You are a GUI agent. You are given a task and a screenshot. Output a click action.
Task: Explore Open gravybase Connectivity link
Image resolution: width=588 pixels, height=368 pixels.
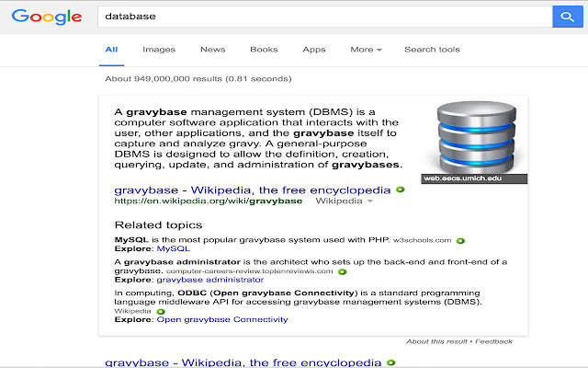pos(222,319)
